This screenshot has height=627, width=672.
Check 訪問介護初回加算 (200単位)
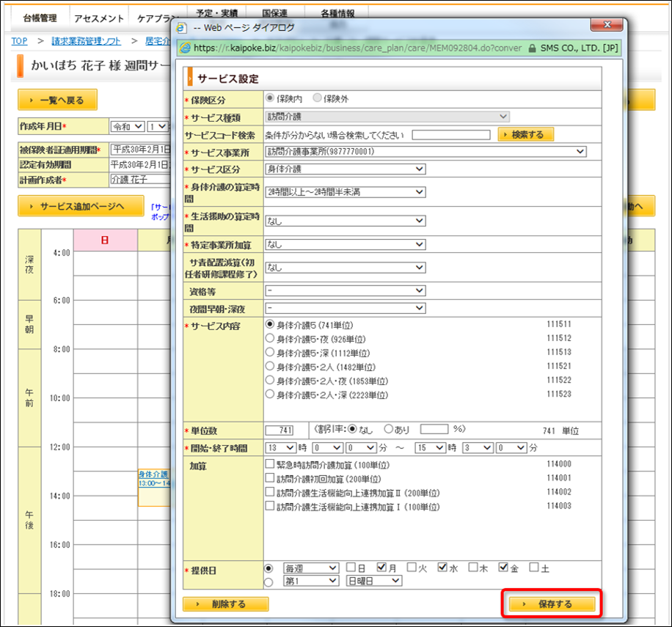[269, 478]
